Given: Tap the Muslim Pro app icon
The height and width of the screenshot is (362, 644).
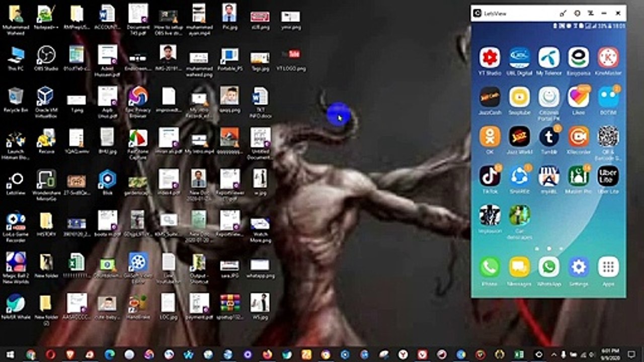Looking at the screenshot, I should pos(579,176).
